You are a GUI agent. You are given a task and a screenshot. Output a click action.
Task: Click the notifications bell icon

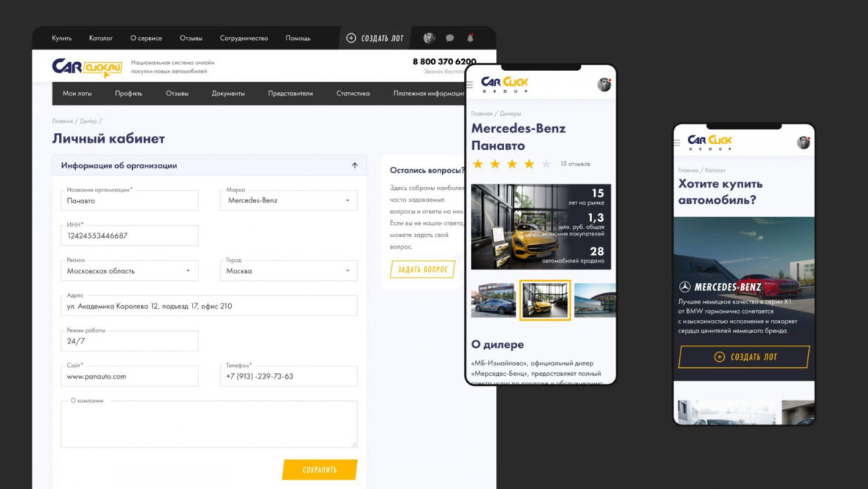coord(470,38)
